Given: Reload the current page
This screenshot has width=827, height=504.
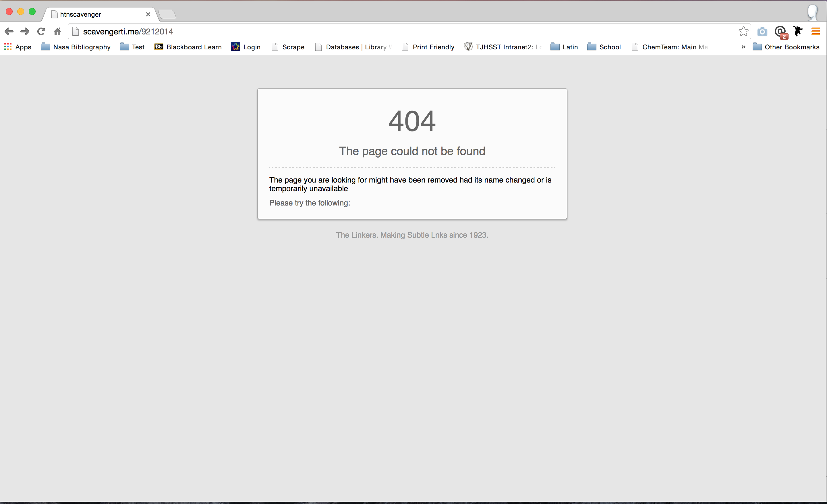Looking at the screenshot, I should click(x=41, y=32).
